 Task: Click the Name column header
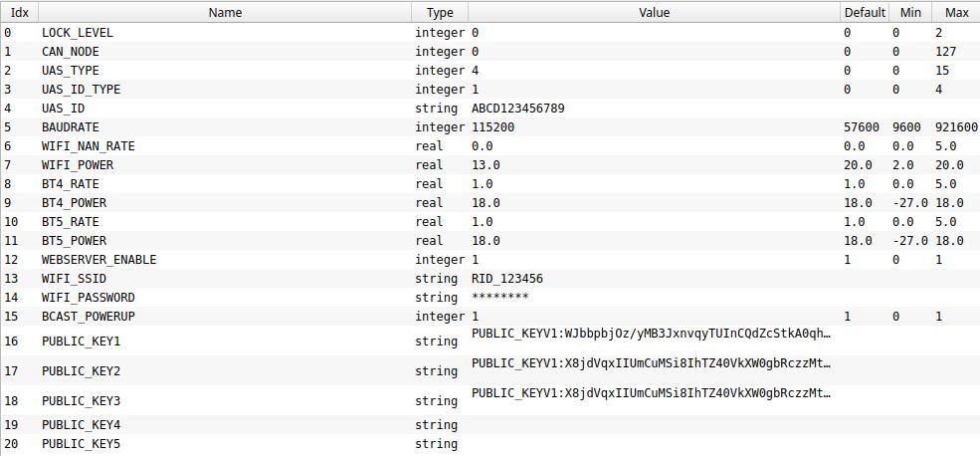click(x=225, y=13)
